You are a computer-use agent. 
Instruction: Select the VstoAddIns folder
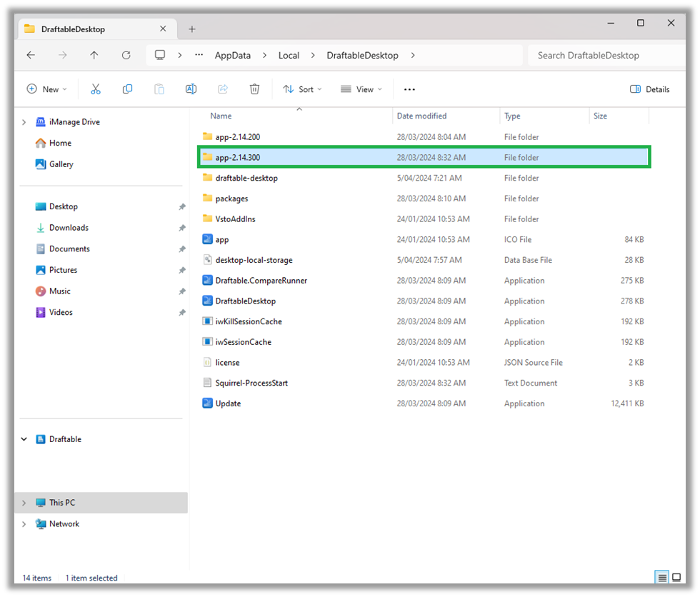423,219
